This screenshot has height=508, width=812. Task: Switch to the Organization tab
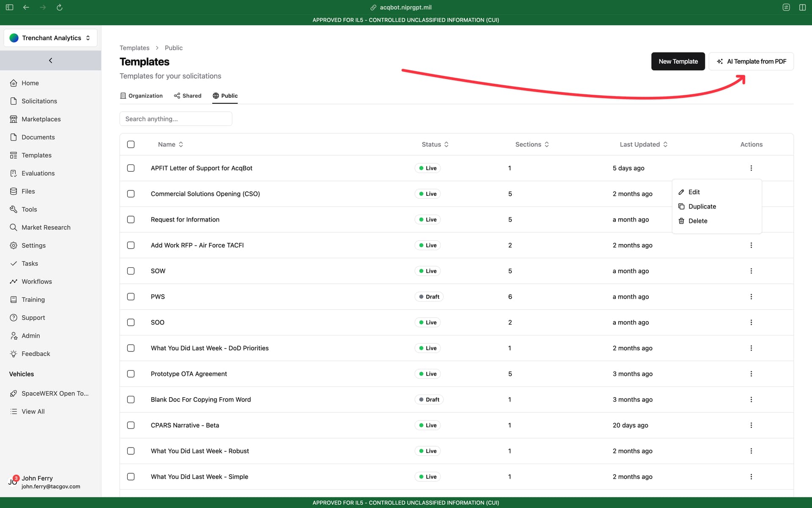141,96
